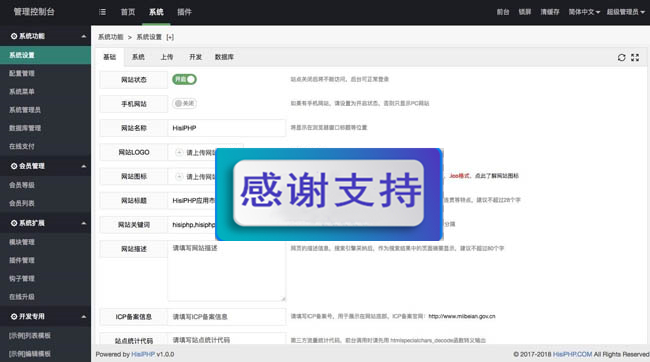The image size is (650, 362).
Task: Select 系统设置 in the sidebar
Action: [46, 55]
